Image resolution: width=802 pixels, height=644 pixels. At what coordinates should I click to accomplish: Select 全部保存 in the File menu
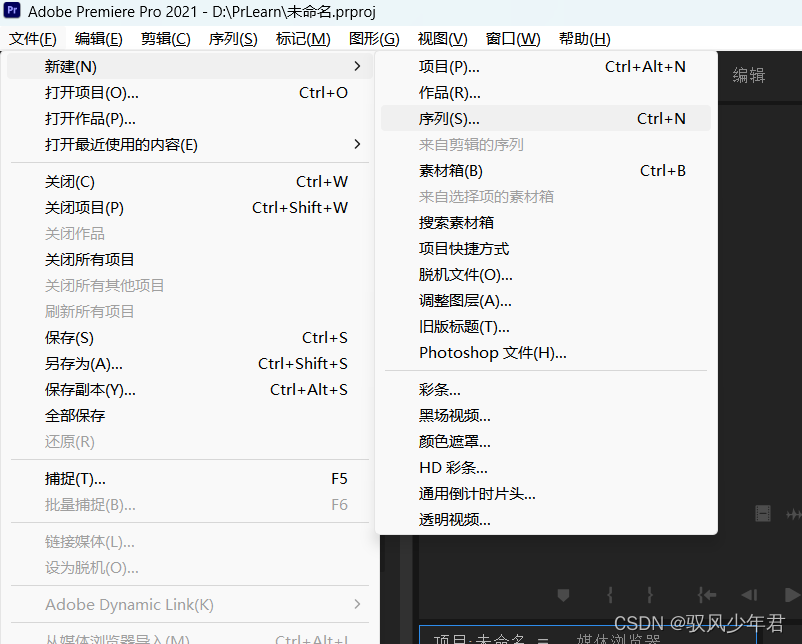[x=190, y=415]
